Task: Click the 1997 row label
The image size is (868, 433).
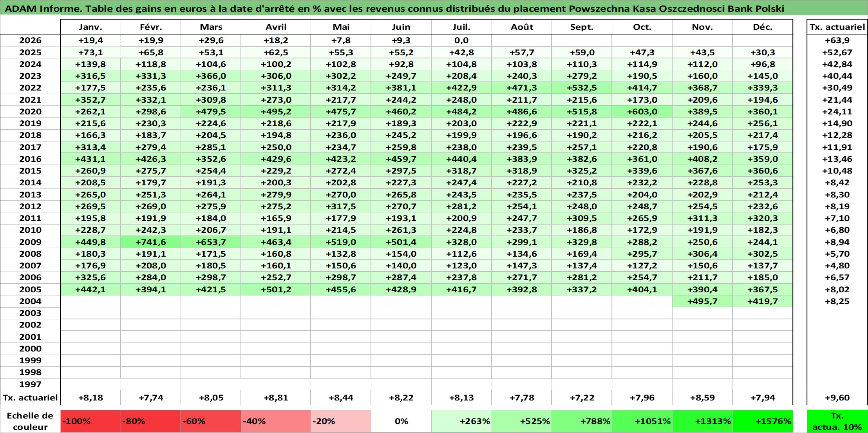Action: (30, 384)
